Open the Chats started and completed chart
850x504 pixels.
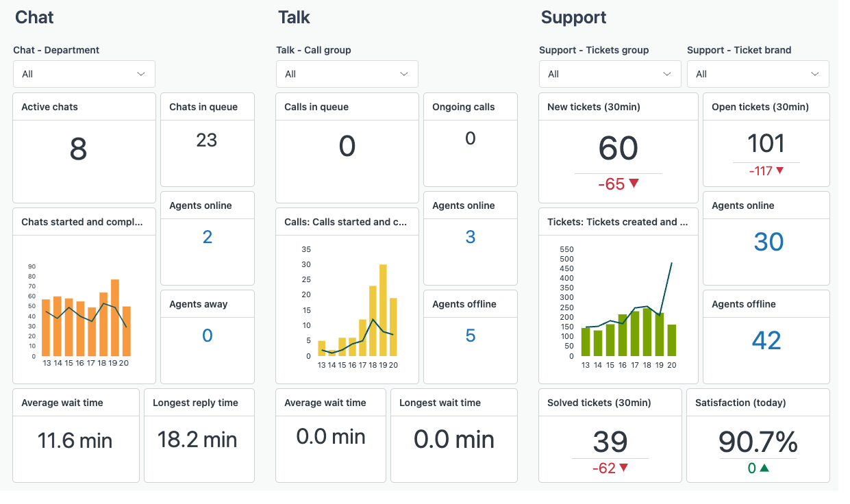tap(84, 301)
